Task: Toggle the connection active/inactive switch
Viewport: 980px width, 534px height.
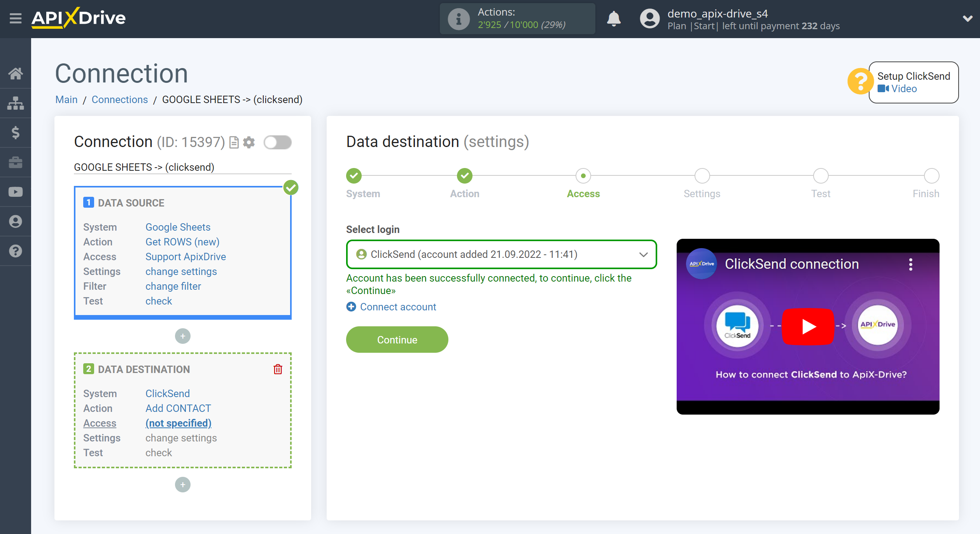Action: [x=277, y=142]
